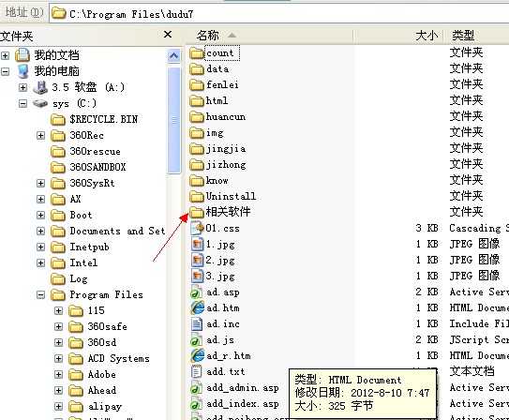Click the 3 KB size of 01.css

point(427,228)
